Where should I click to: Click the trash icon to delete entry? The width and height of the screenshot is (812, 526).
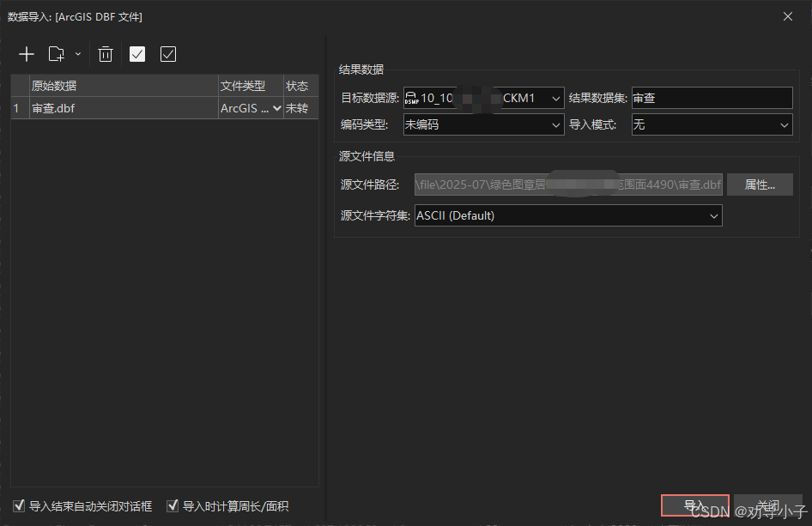[x=105, y=54]
